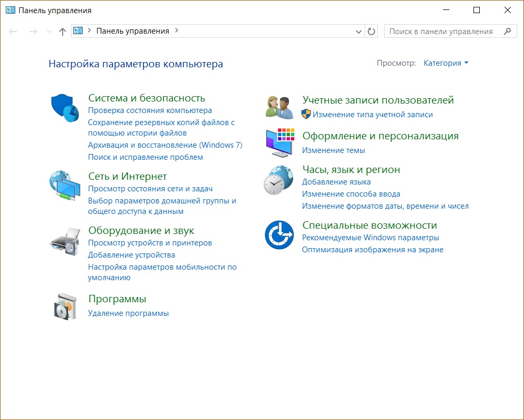Click the System and Security shield icon

[65, 107]
